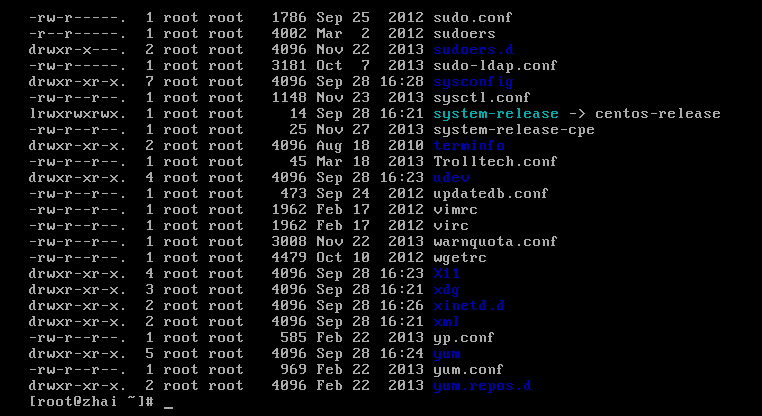This screenshot has height=416, width=762.
Task: Click the sysconfig directory name
Action: coord(472,82)
